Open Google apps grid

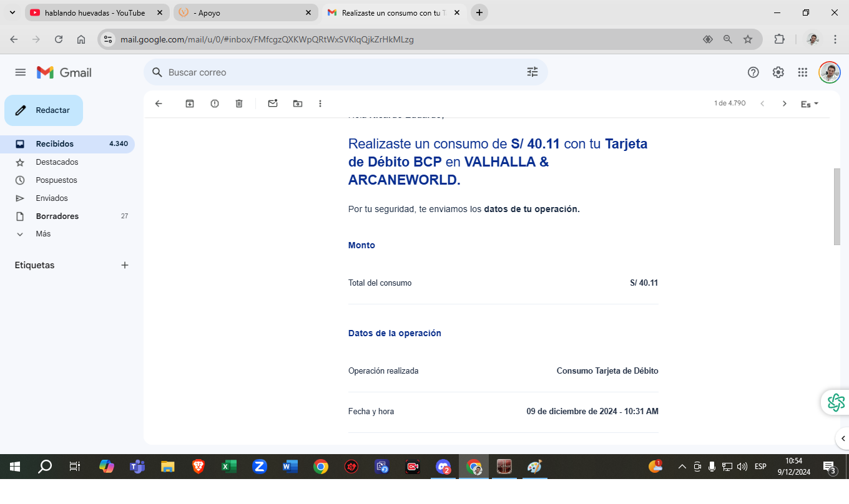803,72
